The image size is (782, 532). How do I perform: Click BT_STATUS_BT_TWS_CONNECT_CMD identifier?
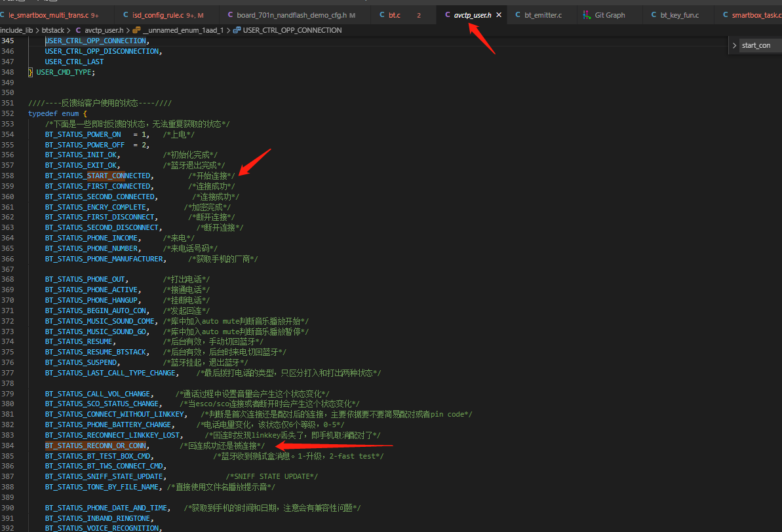pyautogui.click(x=104, y=466)
